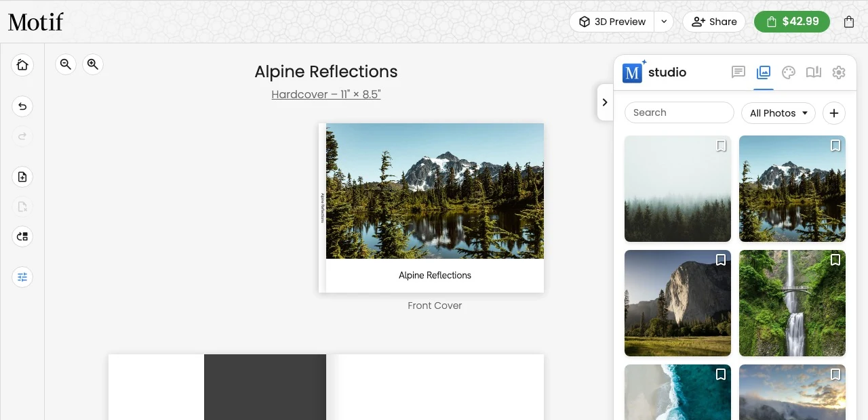Image resolution: width=868 pixels, height=420 pixels.
Task: Go to the home icon in sidebar
Action: point(22,65)
